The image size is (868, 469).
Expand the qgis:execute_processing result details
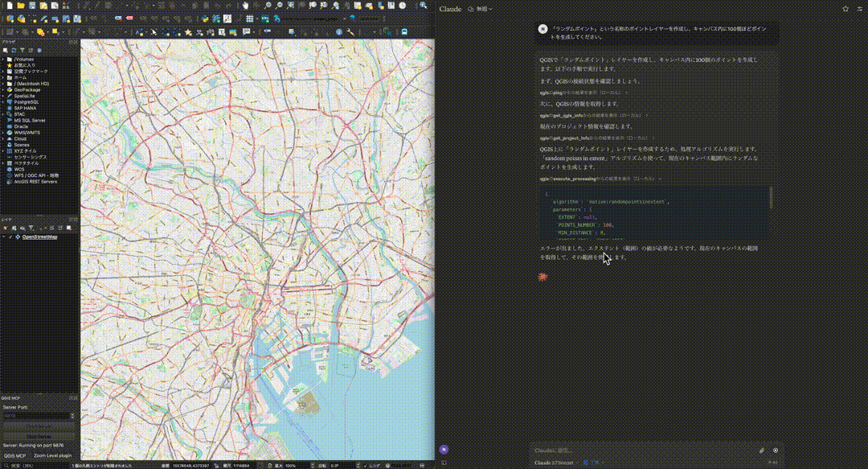[x=660, y=178]
